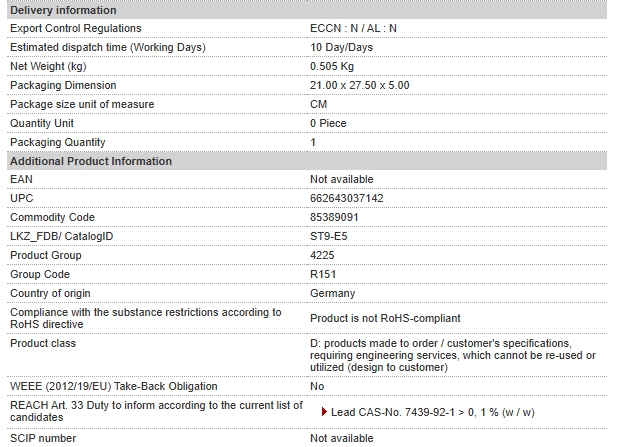617x447 pixels.
Task: Select the Additional Product Information header
Action: coord(307,161)
